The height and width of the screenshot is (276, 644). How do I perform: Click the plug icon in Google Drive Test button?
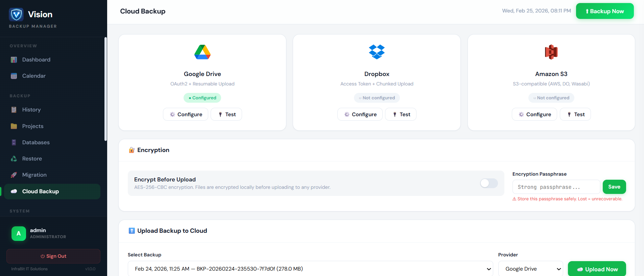pyautogui.click(x=220, y=115)
